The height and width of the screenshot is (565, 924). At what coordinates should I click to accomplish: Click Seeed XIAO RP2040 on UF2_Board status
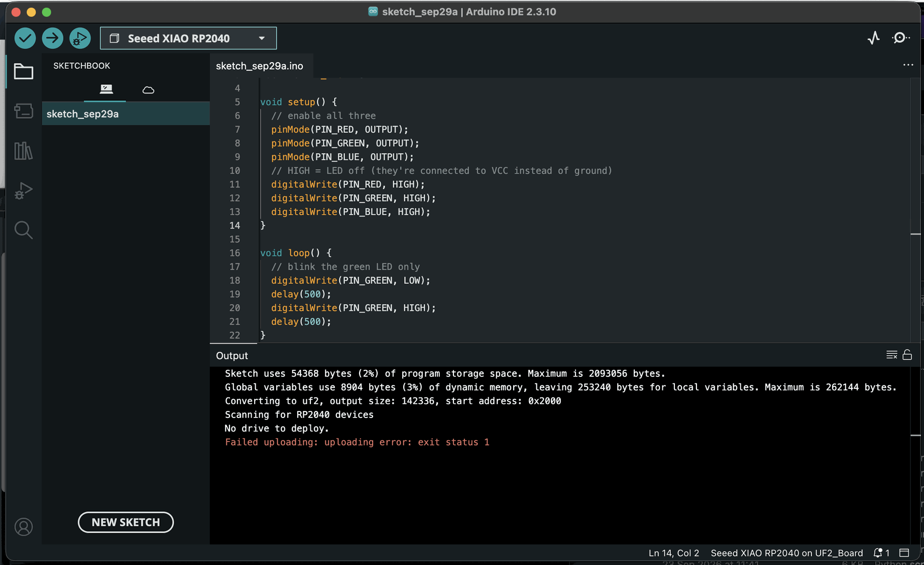[787, 553]
